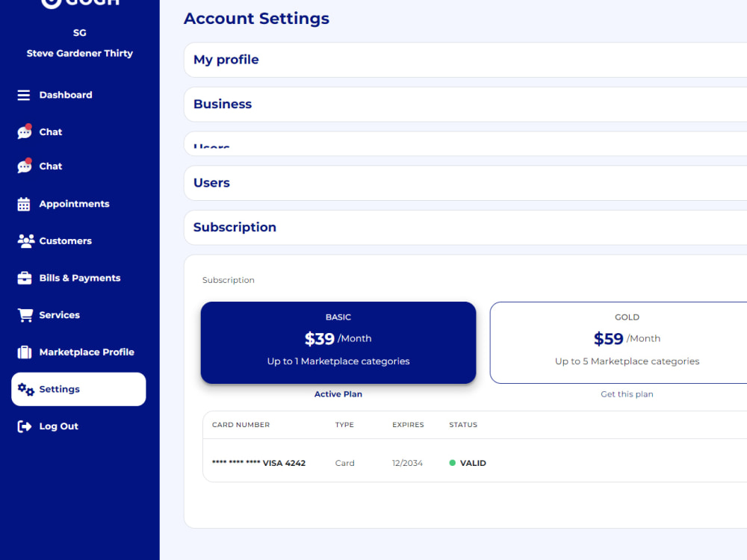
Task: Click the Account Settings heading
Action: [x=256, y=19]
